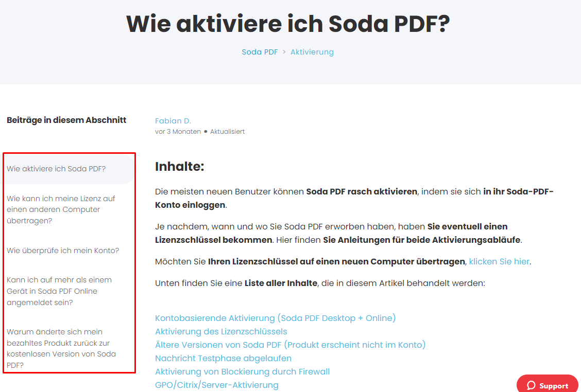This screenshot has height=392, width=581.
Task: Click the 'Aktualisiert' label
Action: click(x=228, y=132)
